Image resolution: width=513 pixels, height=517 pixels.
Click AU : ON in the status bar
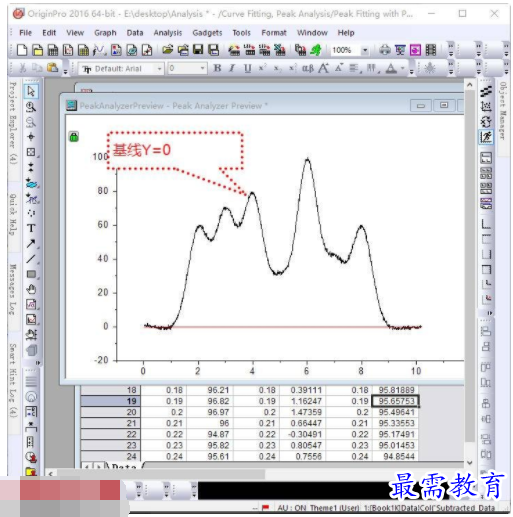pyautogui.click(x=292, y=508)
